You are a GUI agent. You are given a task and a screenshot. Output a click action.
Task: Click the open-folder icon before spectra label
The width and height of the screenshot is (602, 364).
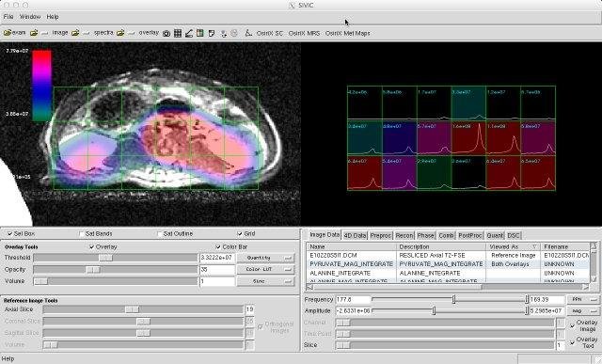tap(75, 34)
